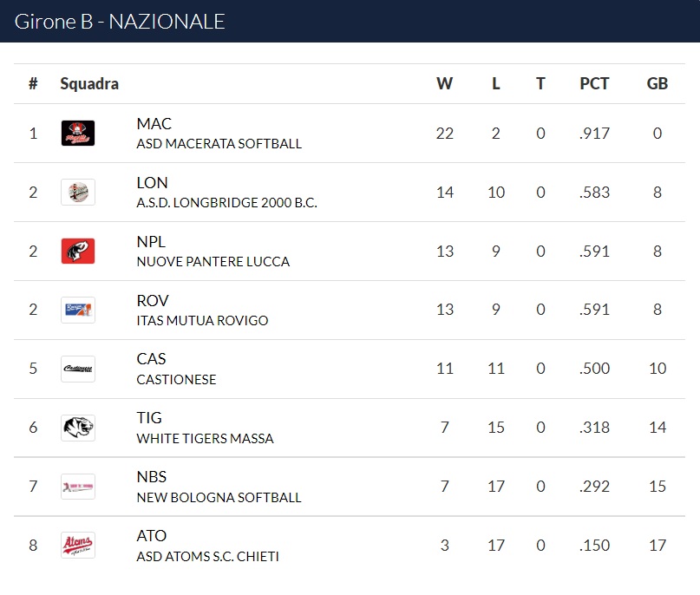Click the GB column header
The width and height of the screenshot is (700, 595).
(x=657, y=83)
